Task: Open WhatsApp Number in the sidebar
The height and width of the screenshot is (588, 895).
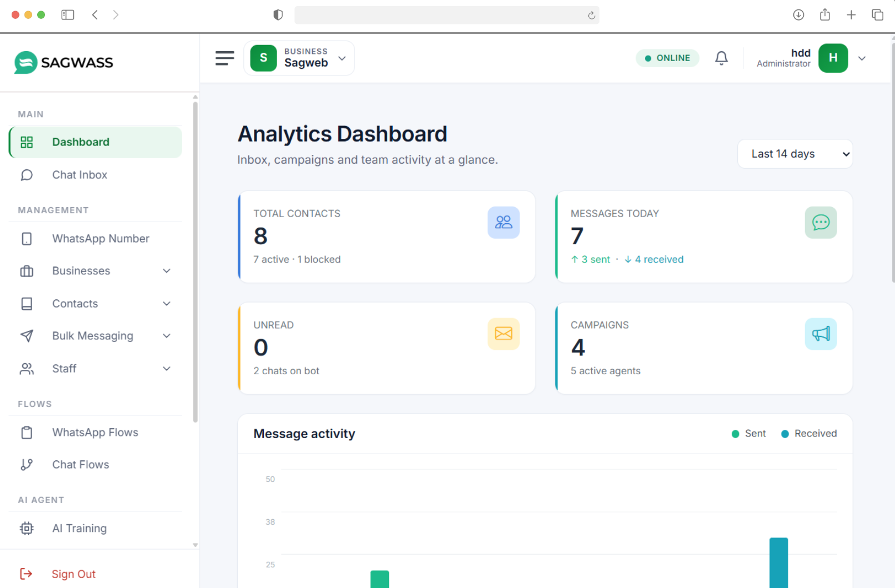Action: coord(96,239)
